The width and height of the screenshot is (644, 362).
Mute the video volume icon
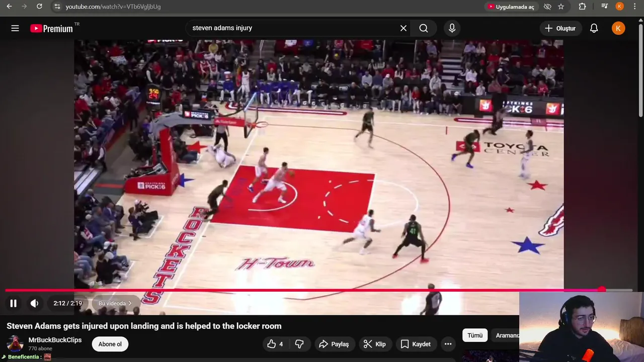click(34, 303)
